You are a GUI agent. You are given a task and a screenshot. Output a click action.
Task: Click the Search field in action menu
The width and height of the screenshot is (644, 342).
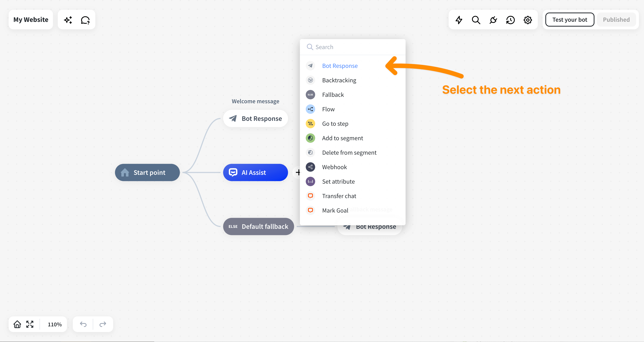pos(353,47)
